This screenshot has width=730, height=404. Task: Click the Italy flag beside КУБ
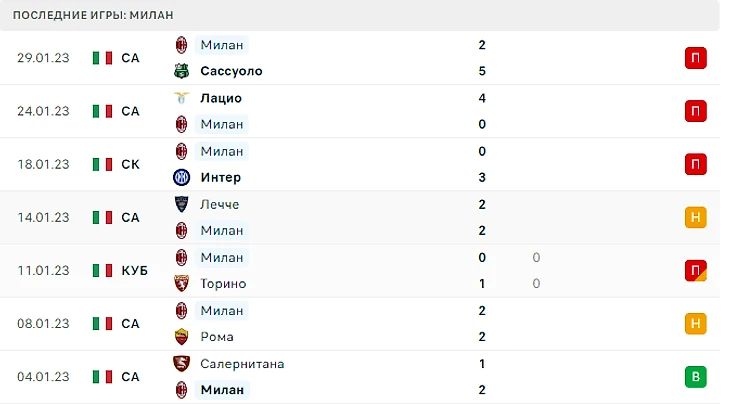102,270
